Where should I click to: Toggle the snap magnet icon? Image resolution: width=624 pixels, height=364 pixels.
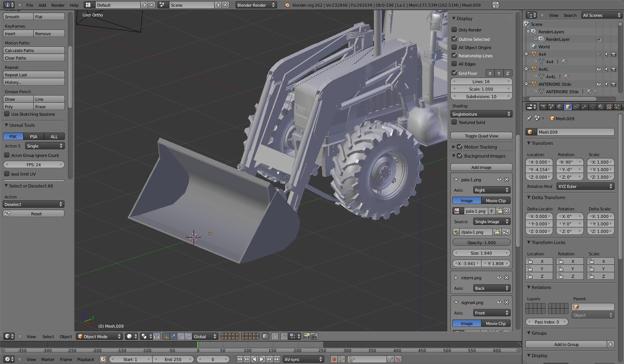pos(284,336)
